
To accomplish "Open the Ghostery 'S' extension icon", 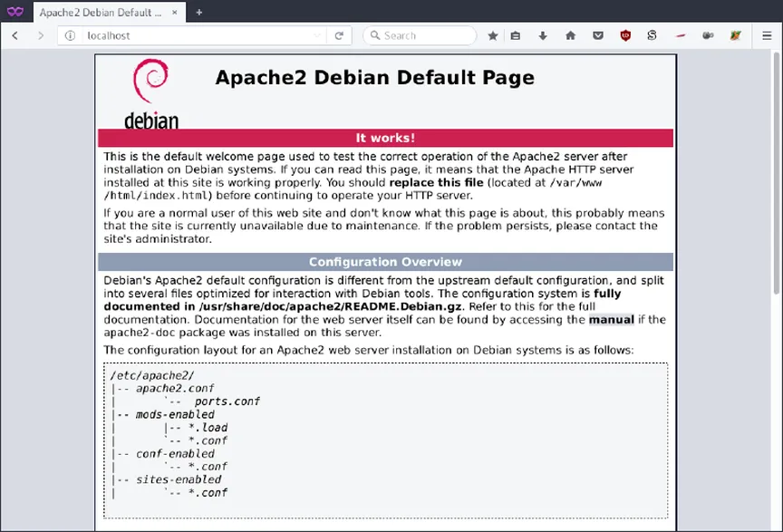I will point(652,35).
